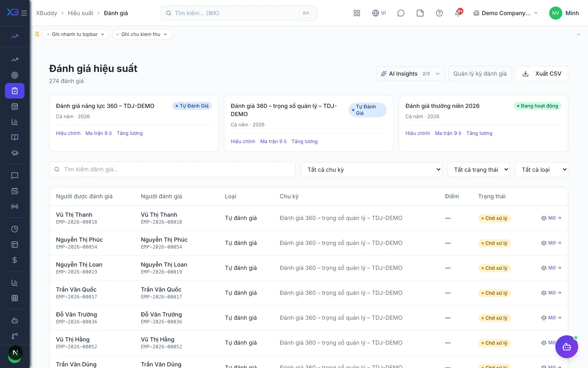Go to Hiệu suất breadcrumb
This screenshot has width=588, height=368.
tap(80, 13)
